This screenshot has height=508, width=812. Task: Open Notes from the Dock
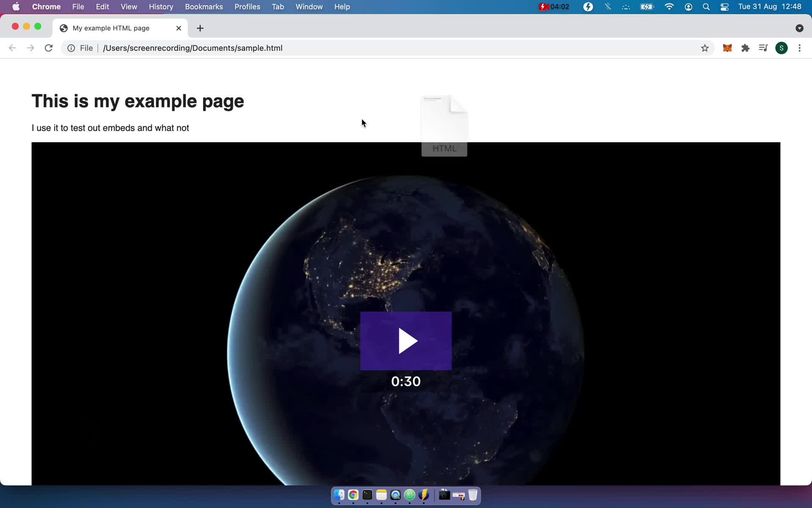(381, 495)
